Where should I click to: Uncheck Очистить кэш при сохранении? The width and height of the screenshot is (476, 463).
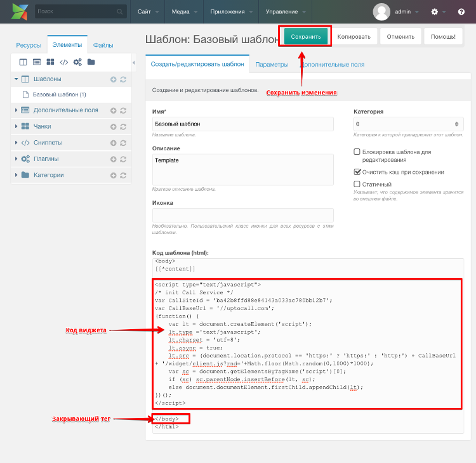click(357, 172)
